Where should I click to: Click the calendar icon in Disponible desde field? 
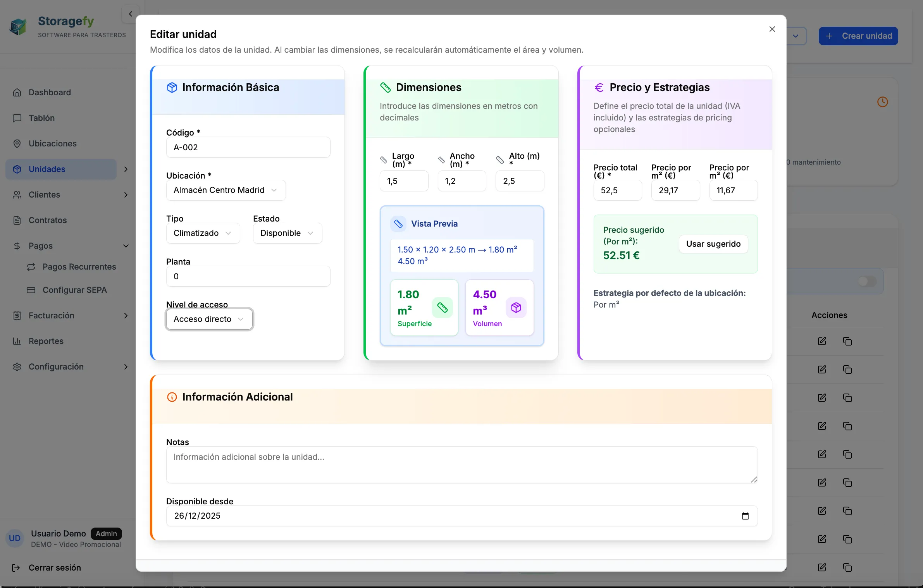[x=745, y=516]
